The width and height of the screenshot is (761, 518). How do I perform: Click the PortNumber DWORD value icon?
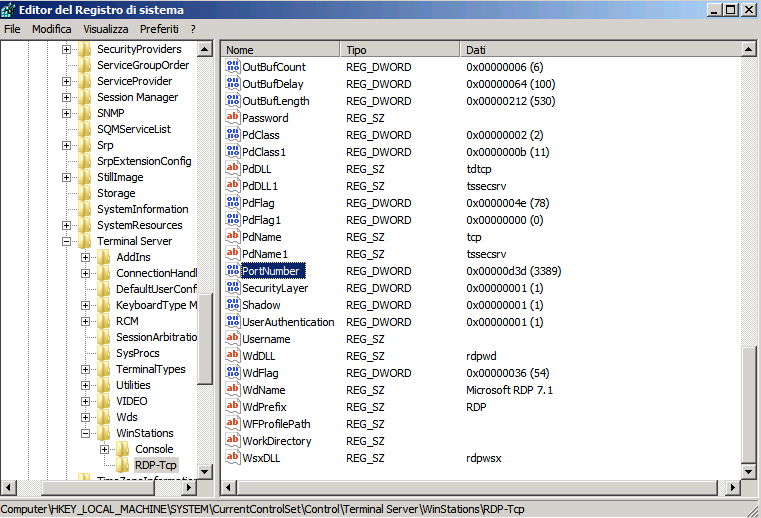coord(233,271)
